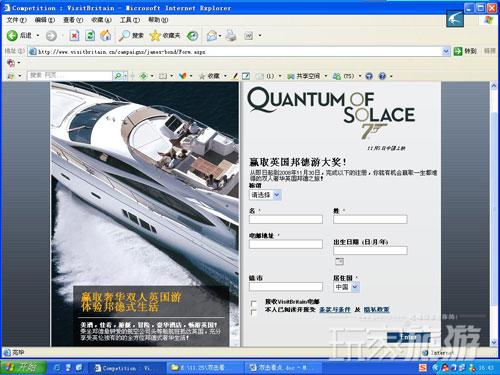Click the blue question mark help icon
Image resolution: width=500 pixels, height=375 pixels.
382,76
